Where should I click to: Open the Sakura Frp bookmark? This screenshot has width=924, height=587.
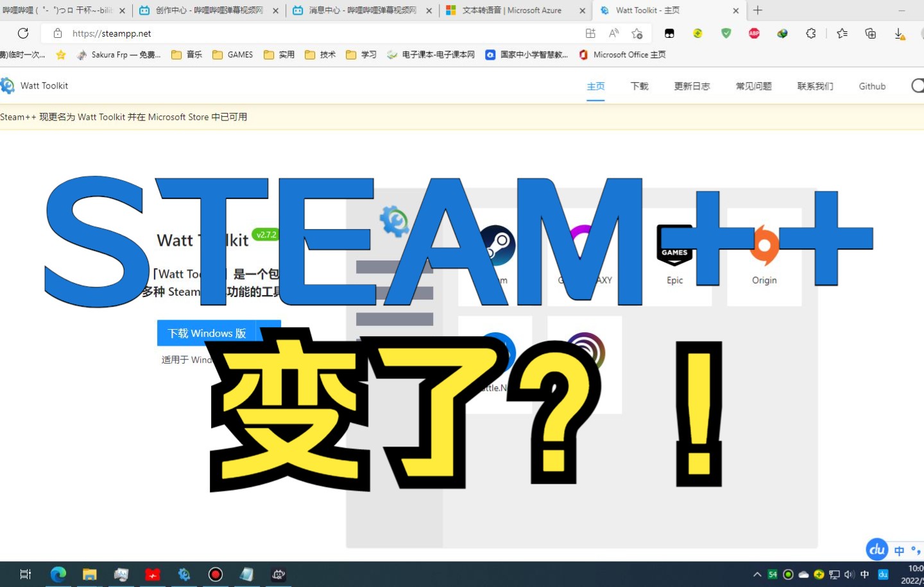click(118, 55)
